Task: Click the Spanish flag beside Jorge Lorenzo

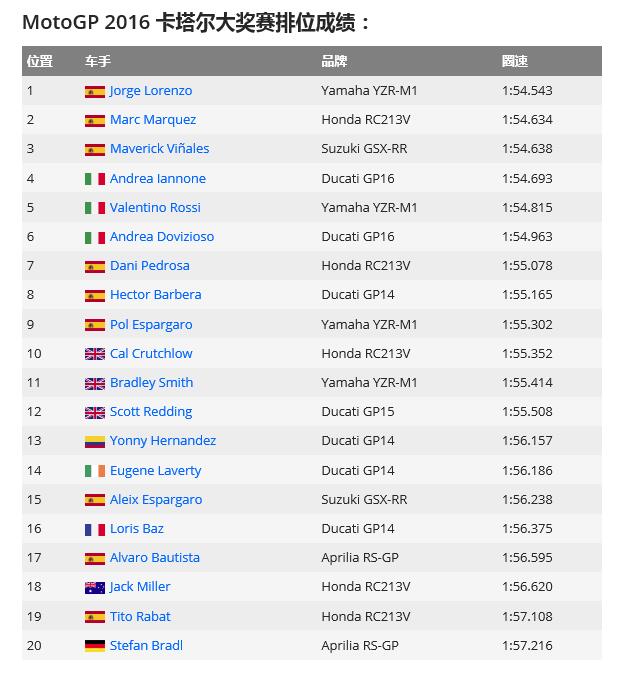Action: pyautogui.click(x=95, y=91)
